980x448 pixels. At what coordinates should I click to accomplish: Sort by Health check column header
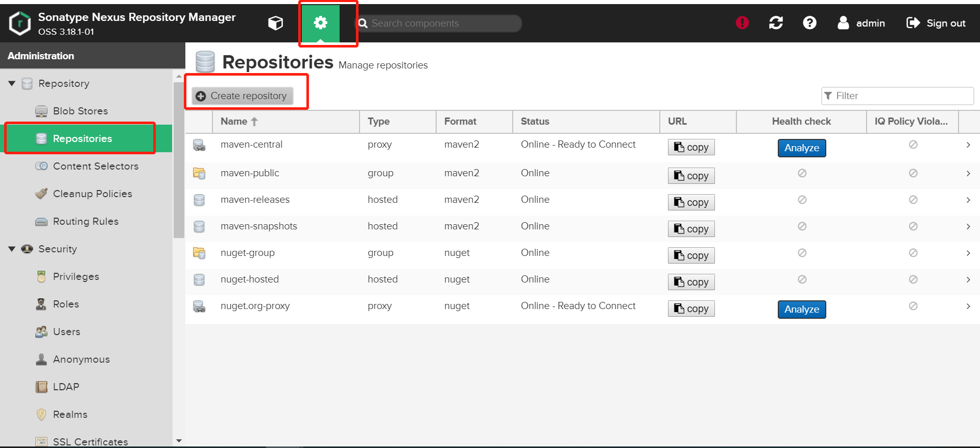(801, 122)
